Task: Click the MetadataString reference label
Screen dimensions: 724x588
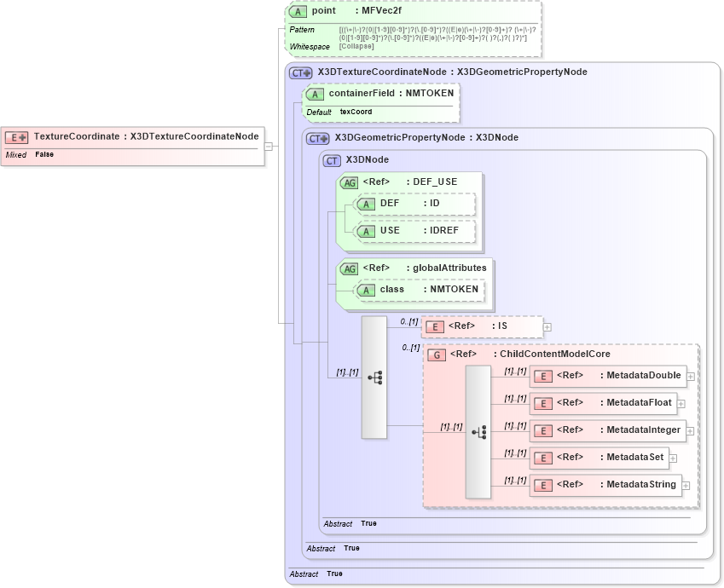Action: pos(641,484)
